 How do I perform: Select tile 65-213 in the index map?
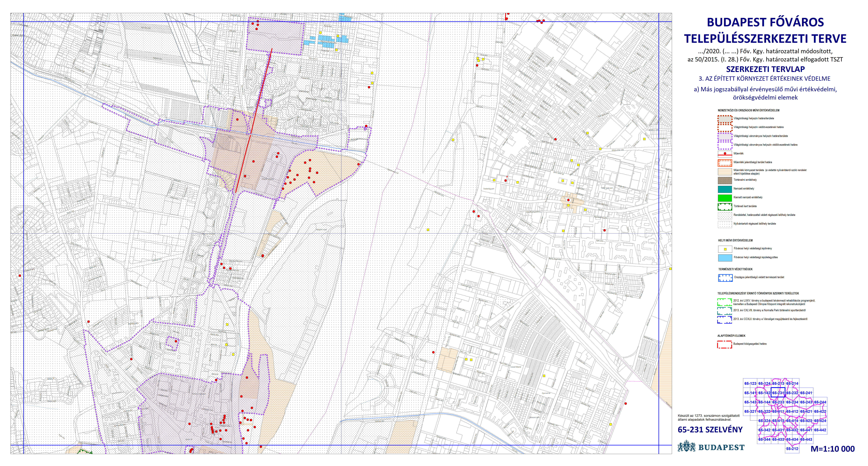pos(778,383)
